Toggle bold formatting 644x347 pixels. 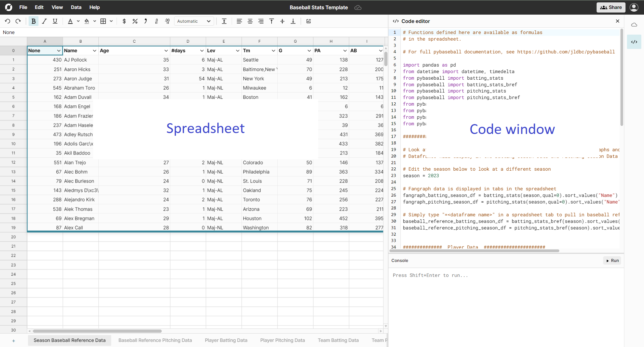[33, 21]
